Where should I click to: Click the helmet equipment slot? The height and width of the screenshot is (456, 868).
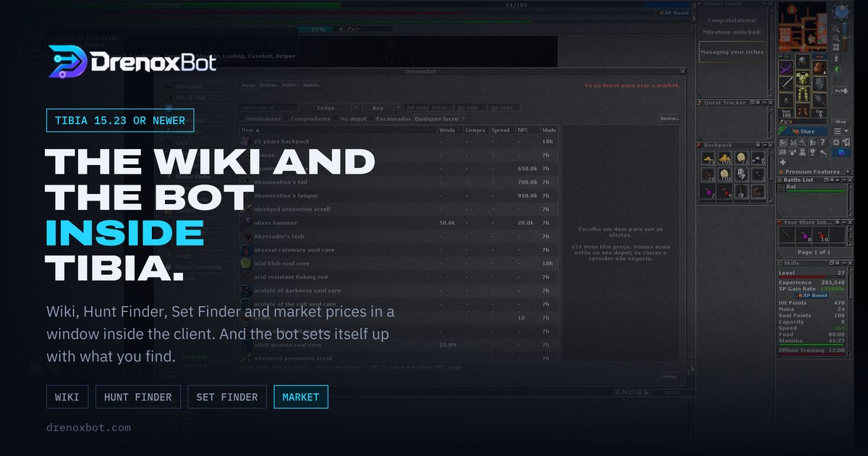tap(802, 62)
